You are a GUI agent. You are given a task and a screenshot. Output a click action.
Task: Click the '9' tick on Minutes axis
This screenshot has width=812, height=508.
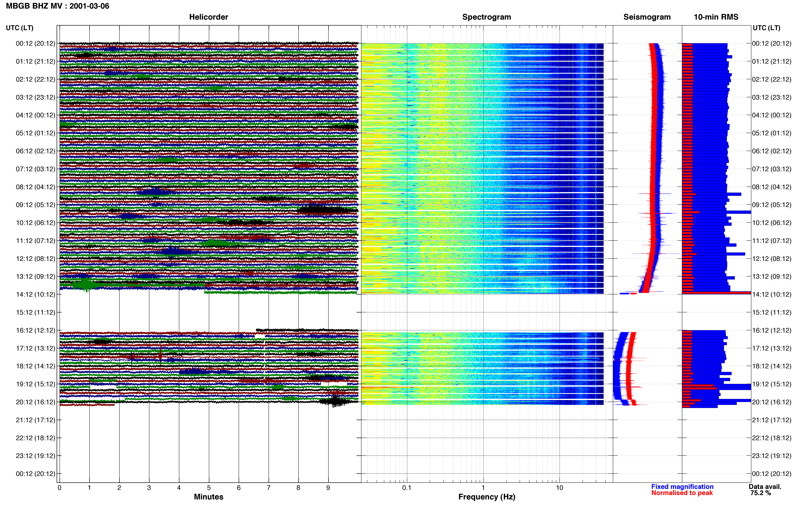coord(328,487)
